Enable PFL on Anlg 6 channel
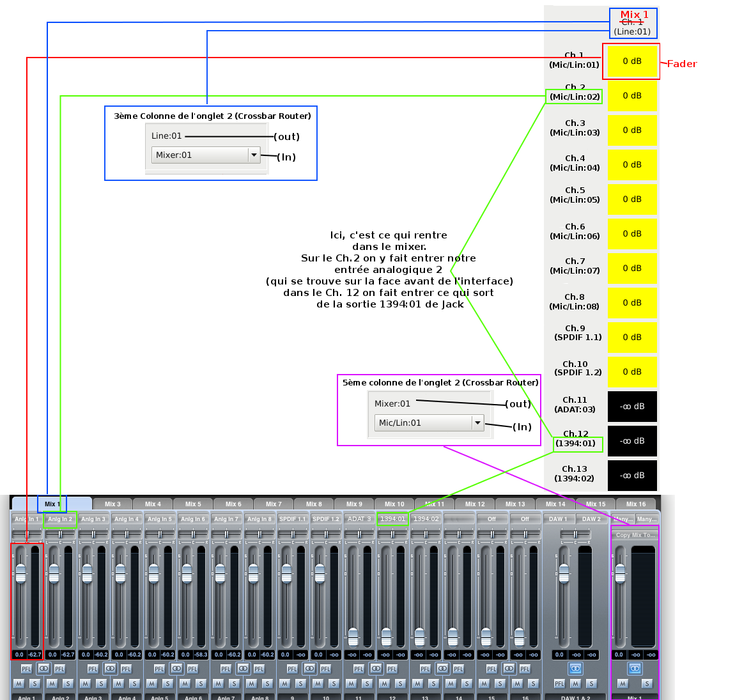 192,669
